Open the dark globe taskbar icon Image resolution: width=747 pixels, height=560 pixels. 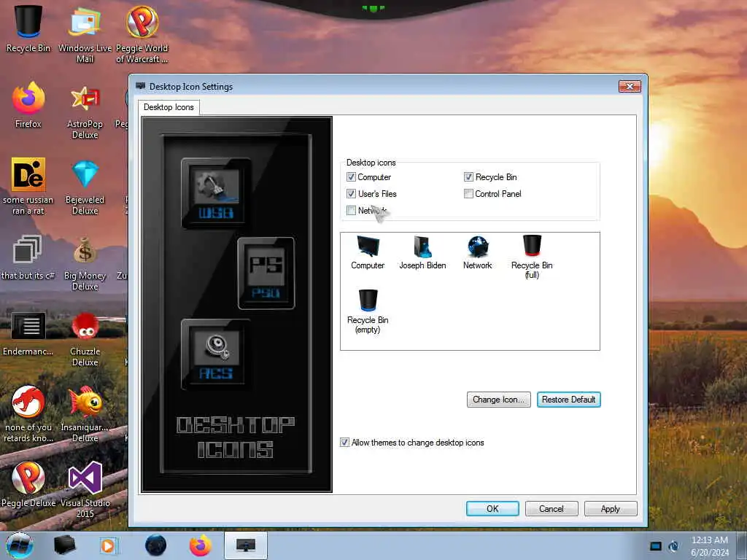pyautogui.click(x=155, y=545)
